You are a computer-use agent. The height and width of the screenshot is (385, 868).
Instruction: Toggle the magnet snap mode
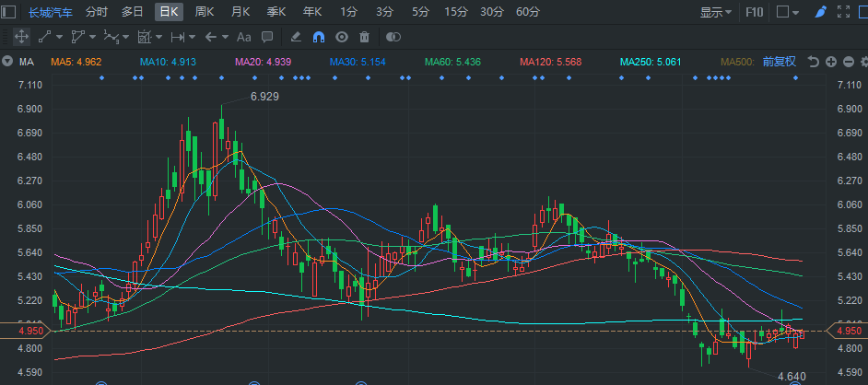click(318, 37)
